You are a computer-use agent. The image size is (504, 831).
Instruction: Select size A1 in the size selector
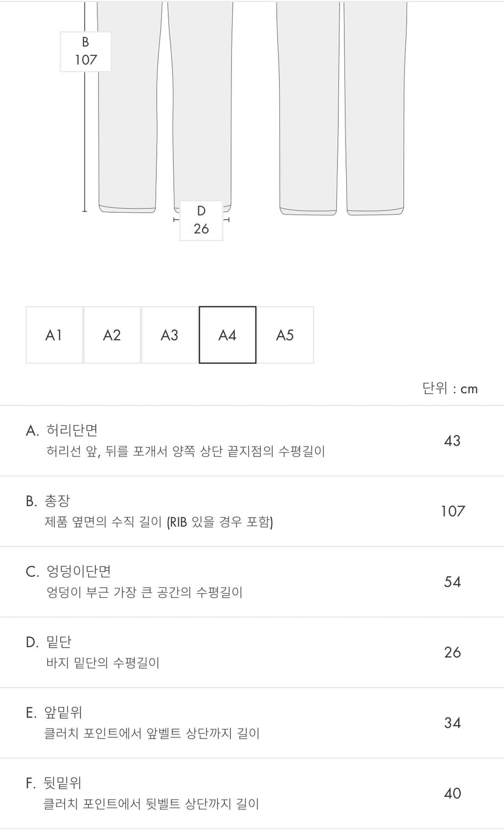tap(54, 335)
